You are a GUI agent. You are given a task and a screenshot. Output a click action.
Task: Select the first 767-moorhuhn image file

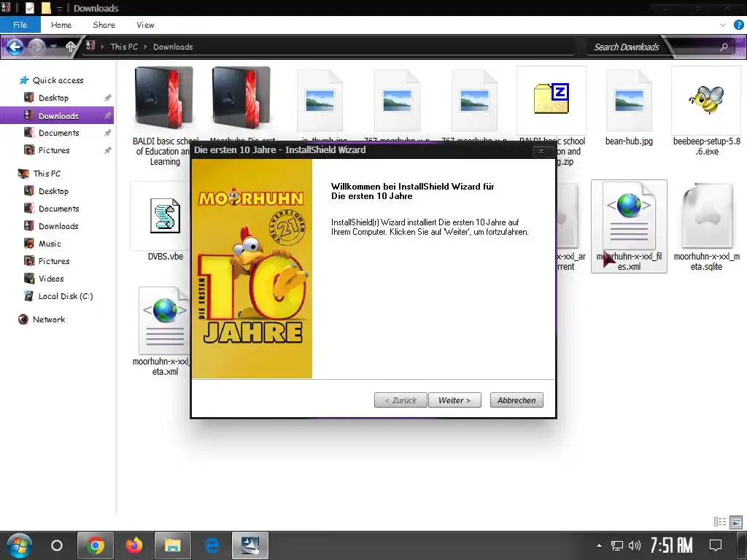(x=397, y=101)
